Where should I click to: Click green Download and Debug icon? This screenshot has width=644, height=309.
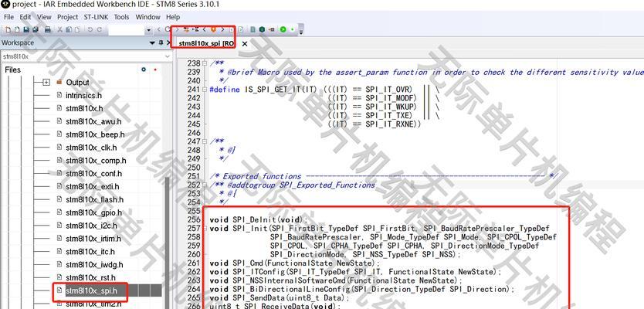click(x=283, y=29)
